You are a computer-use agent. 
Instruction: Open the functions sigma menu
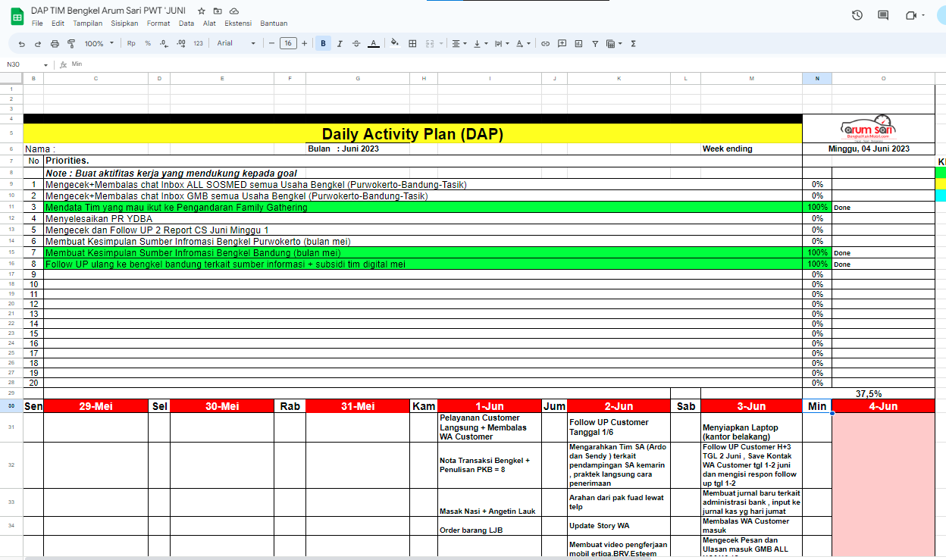[x=633, y=44]
